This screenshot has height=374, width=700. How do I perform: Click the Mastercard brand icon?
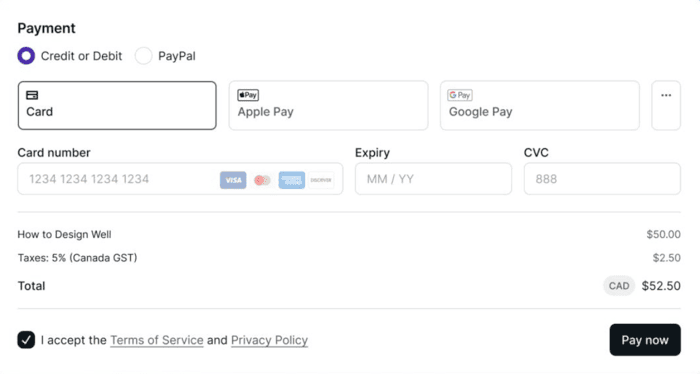tap(262, 180)
